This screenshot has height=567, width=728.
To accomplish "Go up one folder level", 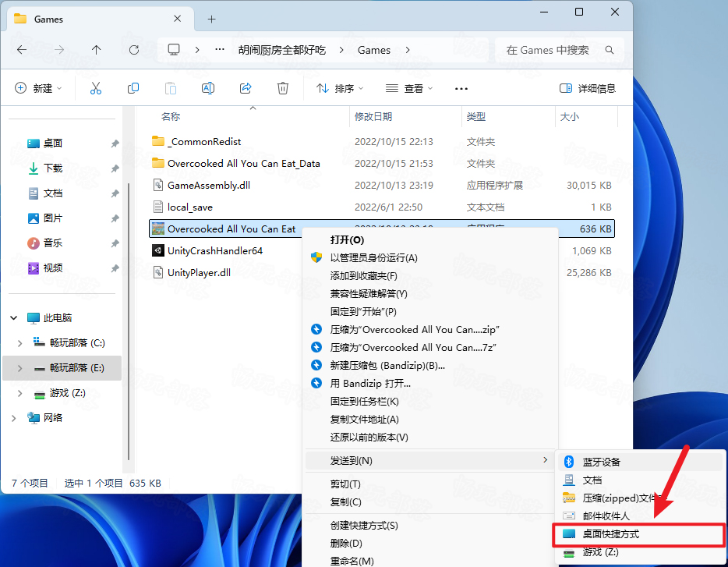I will click(96, 50).
